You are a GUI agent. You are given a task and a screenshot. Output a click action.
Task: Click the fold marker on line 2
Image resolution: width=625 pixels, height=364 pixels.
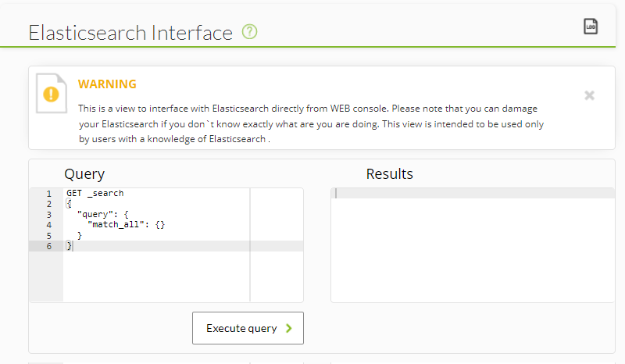pos(69,204)
